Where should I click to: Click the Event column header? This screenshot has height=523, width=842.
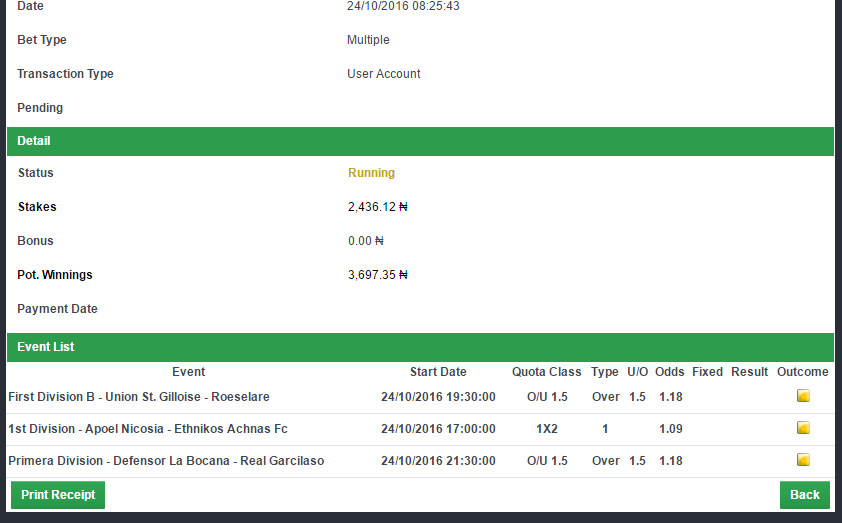(x=188, y=372)
